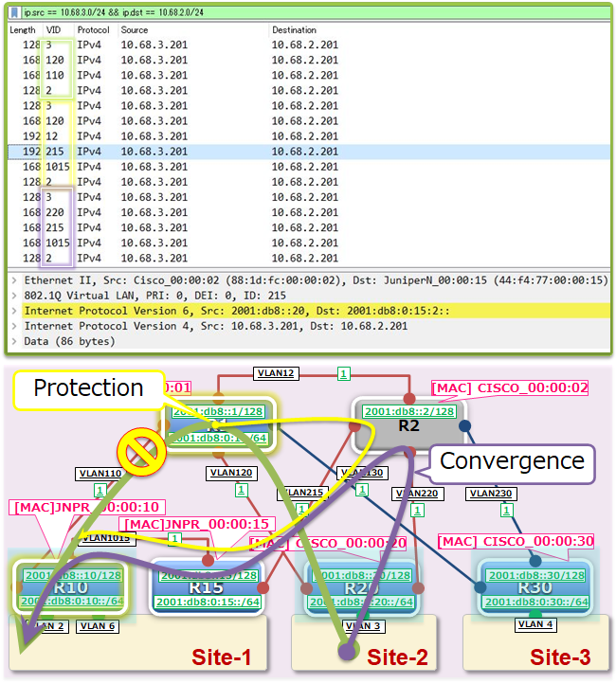Click the VLAN220 label
Viewport: 616px width, 684px height.
tap(417, 494)
